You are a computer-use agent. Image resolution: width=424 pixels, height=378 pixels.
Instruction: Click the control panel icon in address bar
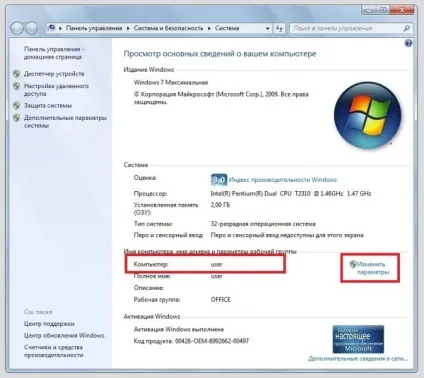pyautogui.click(x=52, y=28)
